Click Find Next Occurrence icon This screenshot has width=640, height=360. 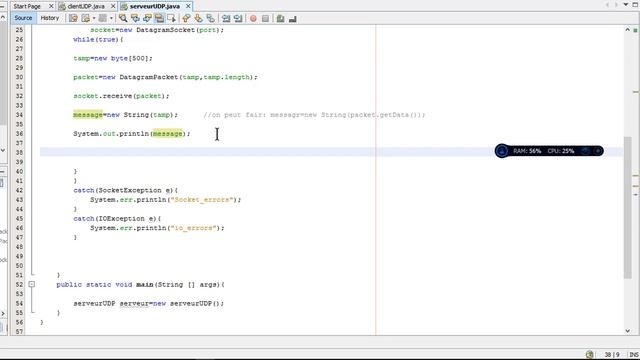tap(147, 18)
